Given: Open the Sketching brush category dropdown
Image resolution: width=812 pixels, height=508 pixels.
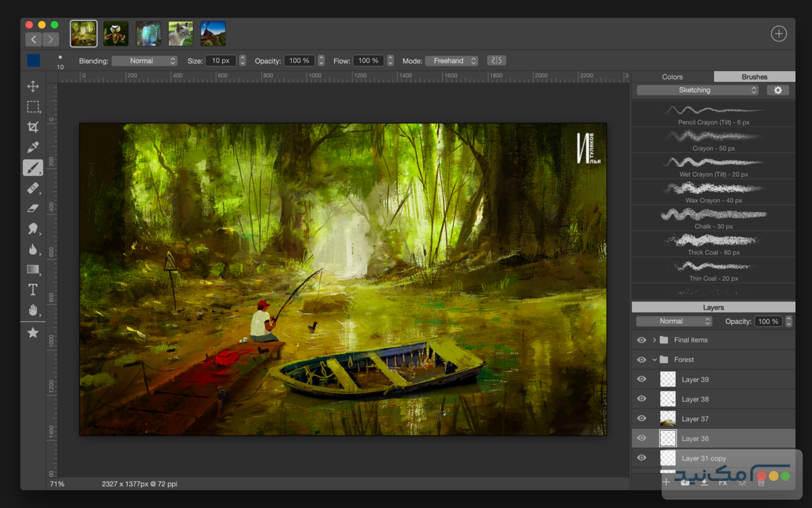Looking at the screenshot, I should [697, 89].
